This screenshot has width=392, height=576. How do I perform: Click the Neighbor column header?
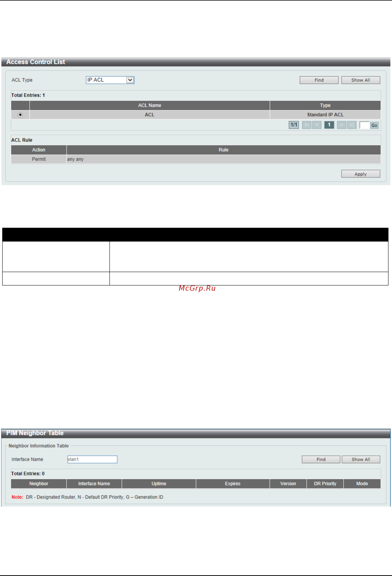coord(39,484)
